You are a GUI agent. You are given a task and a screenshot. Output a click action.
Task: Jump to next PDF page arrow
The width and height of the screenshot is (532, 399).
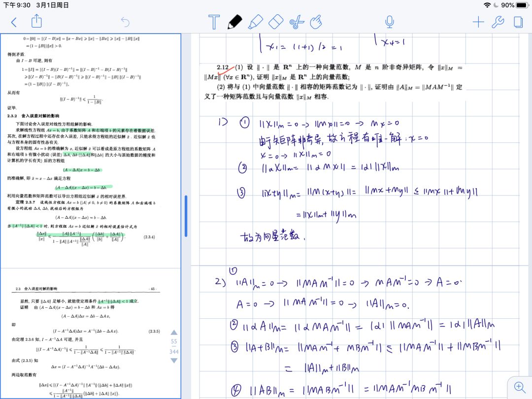[174, 361]
